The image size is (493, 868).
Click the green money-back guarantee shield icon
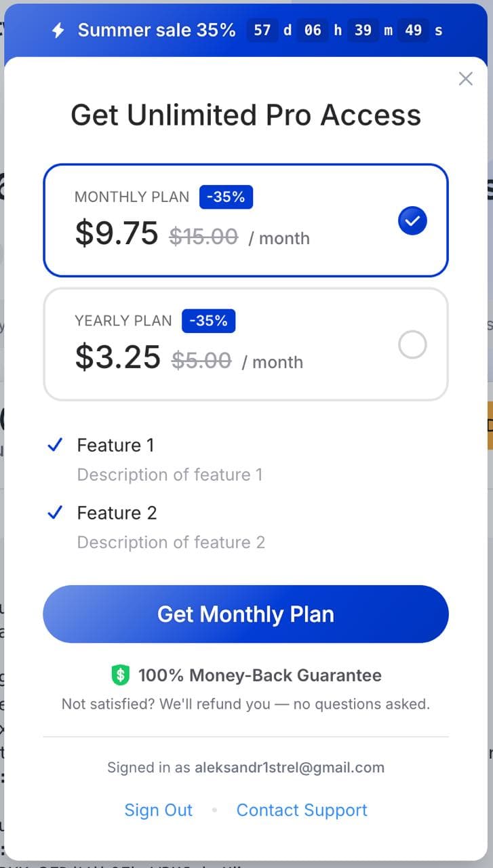(x=120, y=675)
